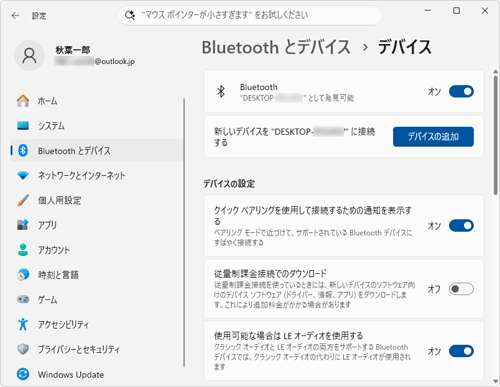Click the アカウント person icon
The image size is (500, 387).
tap(23, 250)
